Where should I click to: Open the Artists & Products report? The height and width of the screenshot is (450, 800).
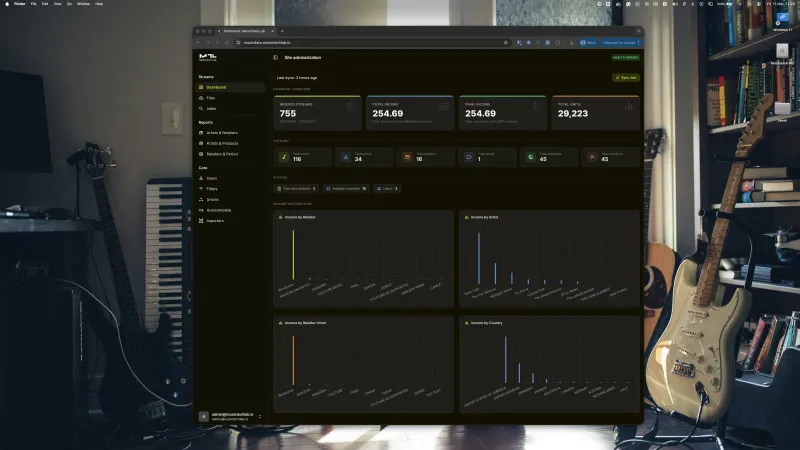[x=231, y=143]
